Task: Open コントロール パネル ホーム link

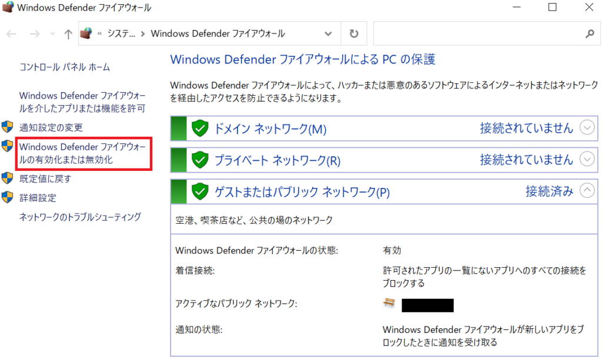Action: click(65, 67)
